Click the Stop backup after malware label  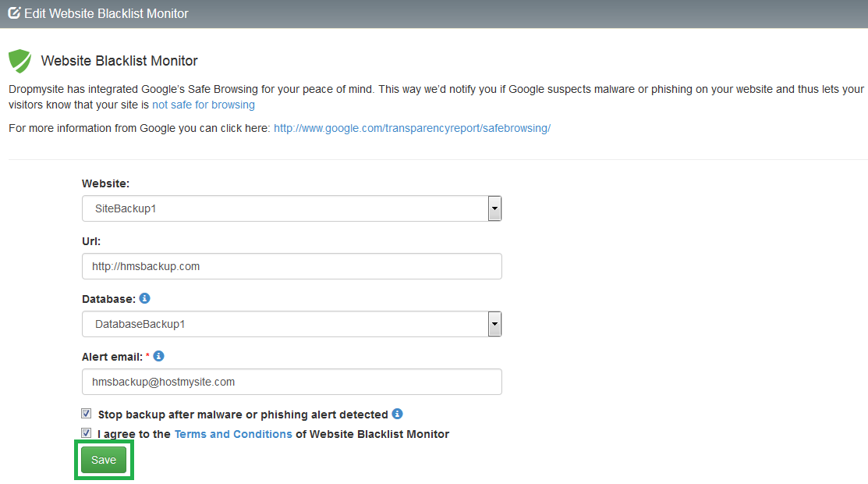pos(243,415)
